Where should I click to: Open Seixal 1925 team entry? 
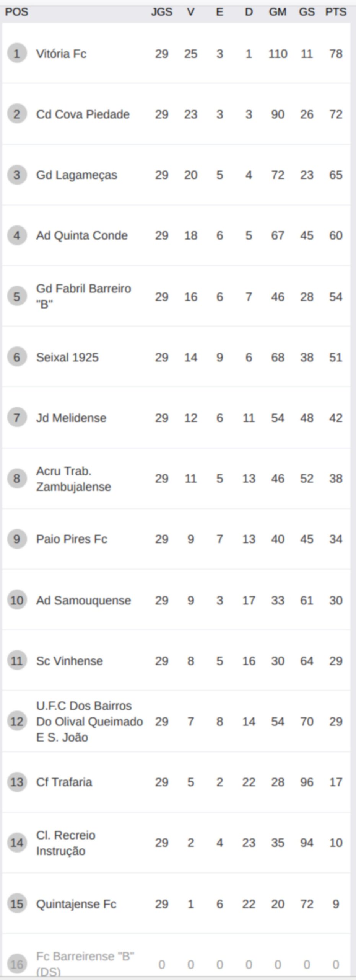point(67,357)
